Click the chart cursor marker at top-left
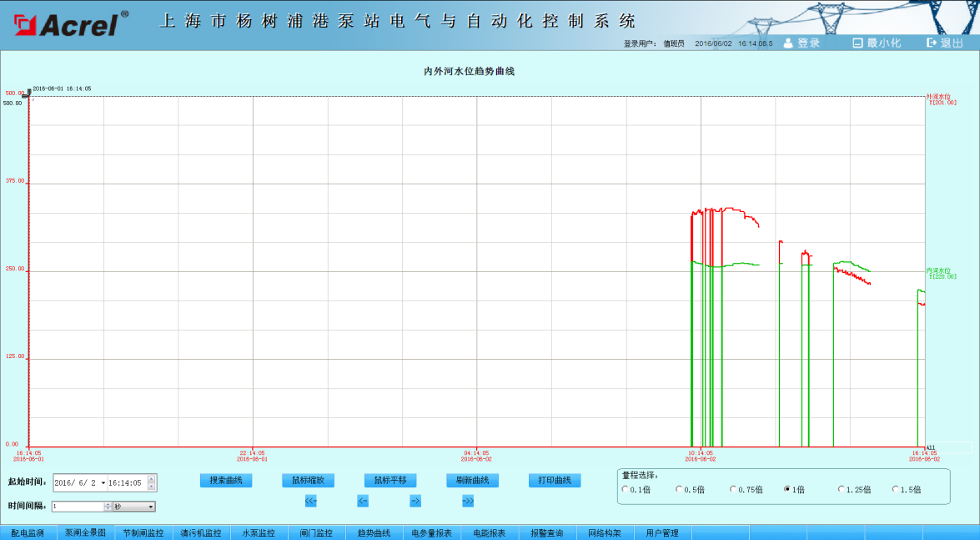The image size is (980, 540). click(28, 94)
